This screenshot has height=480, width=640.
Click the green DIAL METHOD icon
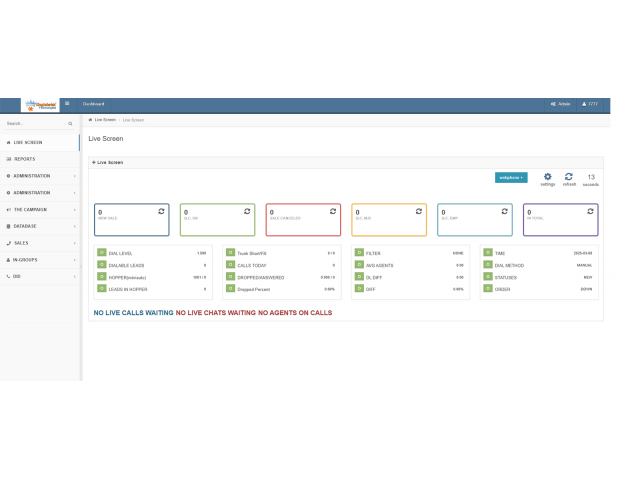pyautogui.click(x=486, y=265)
